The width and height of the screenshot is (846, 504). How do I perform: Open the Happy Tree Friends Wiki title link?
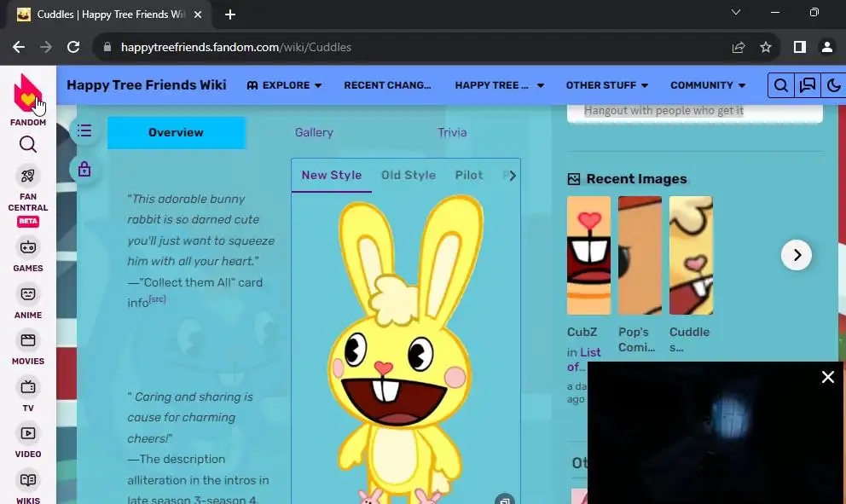(146, 84)
